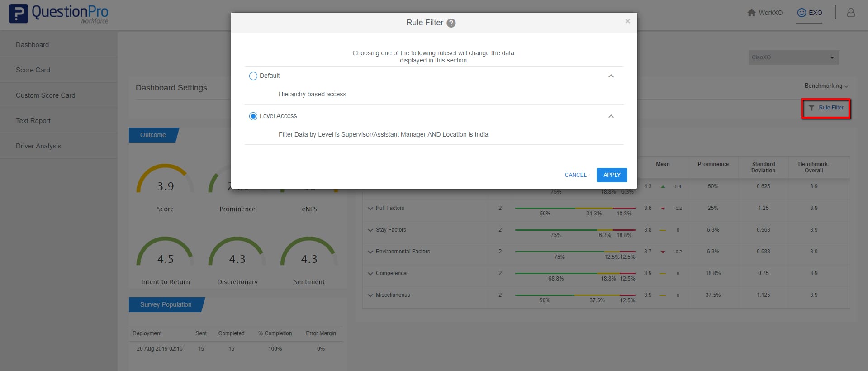Collapse the Default ruleset section chevron
The width and height of the screenshot is (868, 371).
coord(611,76)
